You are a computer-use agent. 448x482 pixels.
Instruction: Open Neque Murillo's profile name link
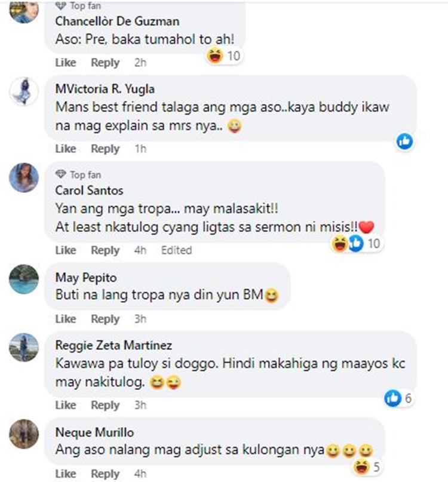coord(95,432)
